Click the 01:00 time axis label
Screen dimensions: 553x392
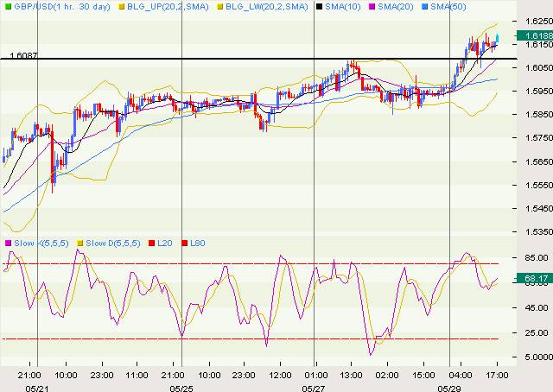pos(315,375)
